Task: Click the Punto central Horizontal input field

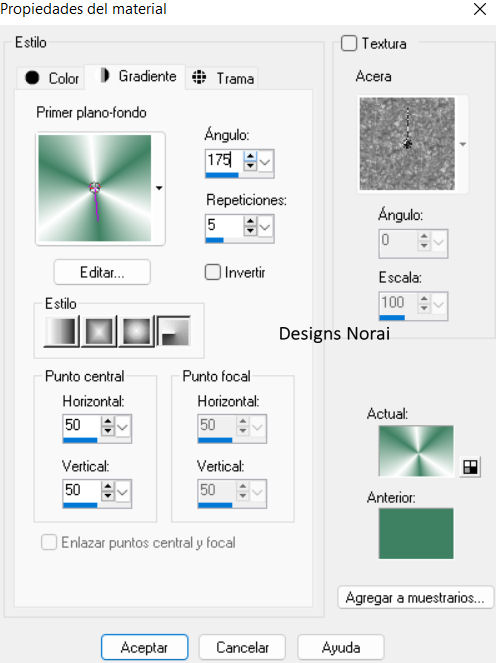Action: [x=82, y=425]
